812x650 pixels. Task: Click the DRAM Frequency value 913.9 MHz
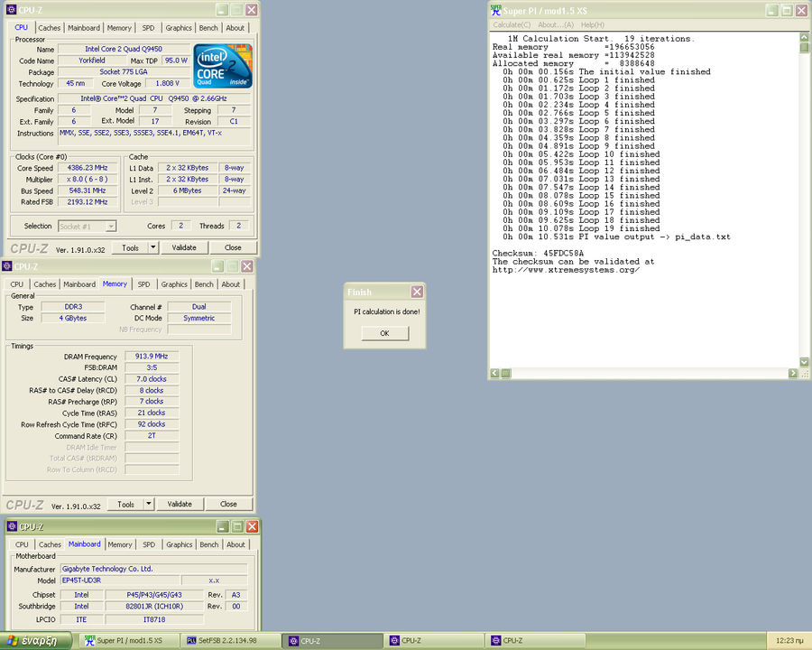click(x=152, y=356)
